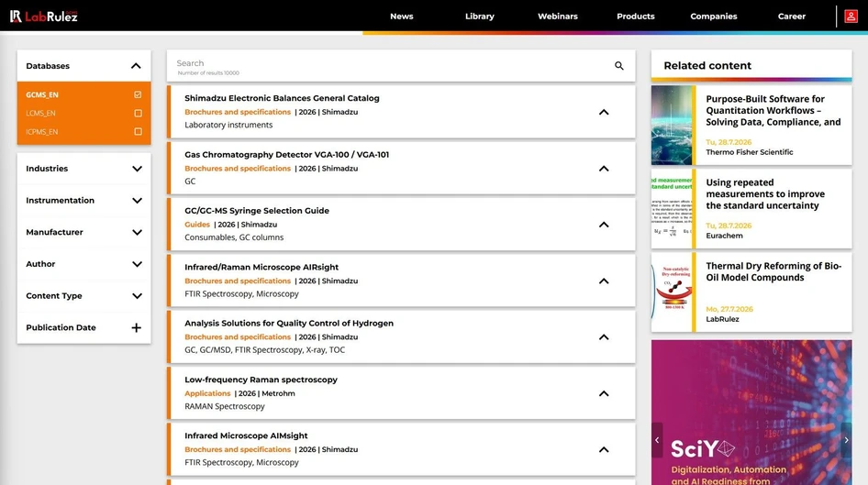This screenshot has width=868, height=485.
Task: Open Infrared/Raman Microscope AIRsight title
Action: tap(262, 267)
